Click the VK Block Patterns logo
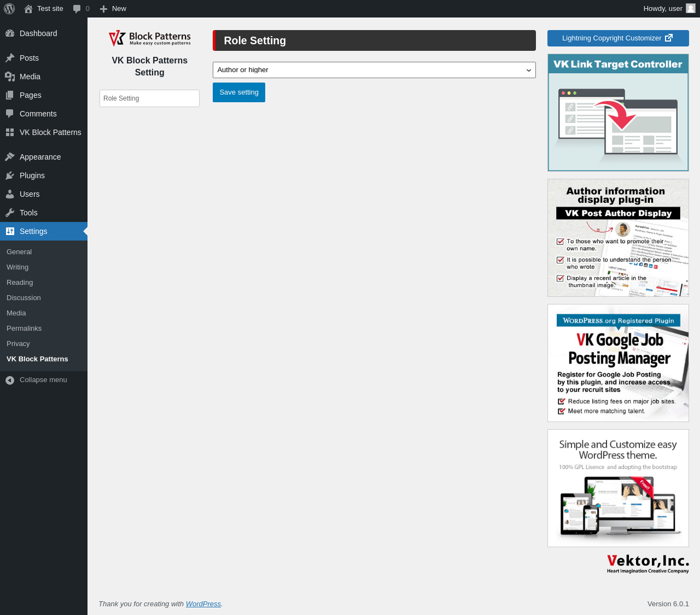The image size is (700, 615). [150, 38]
